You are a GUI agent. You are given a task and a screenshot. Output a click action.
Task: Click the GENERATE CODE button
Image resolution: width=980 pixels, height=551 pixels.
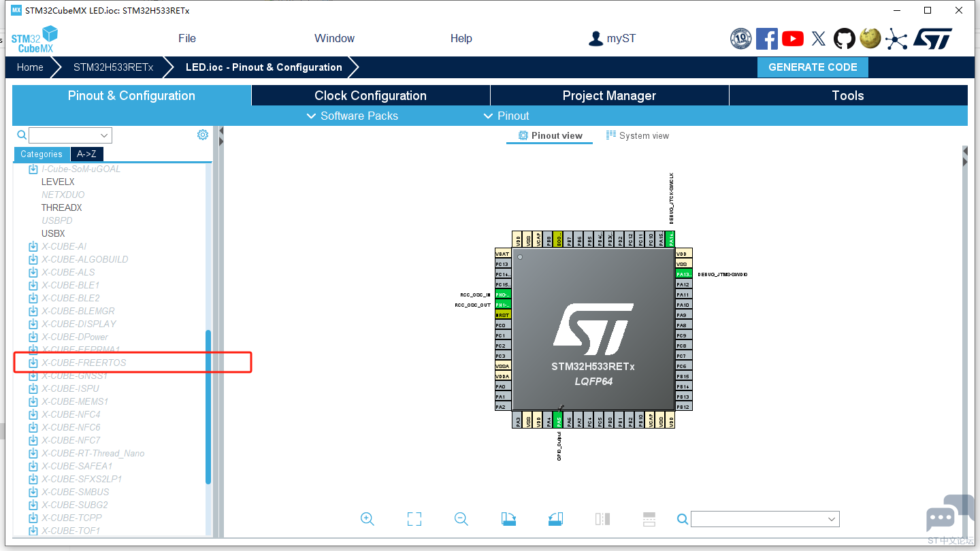click(x=813, y=67)
